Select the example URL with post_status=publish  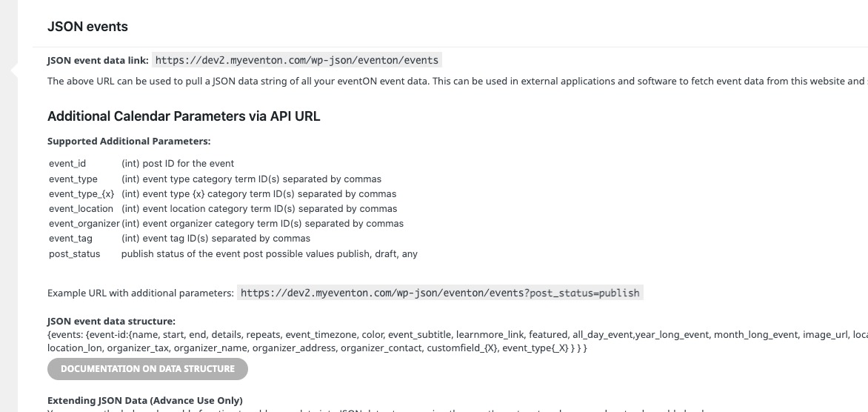click(440, 293)
